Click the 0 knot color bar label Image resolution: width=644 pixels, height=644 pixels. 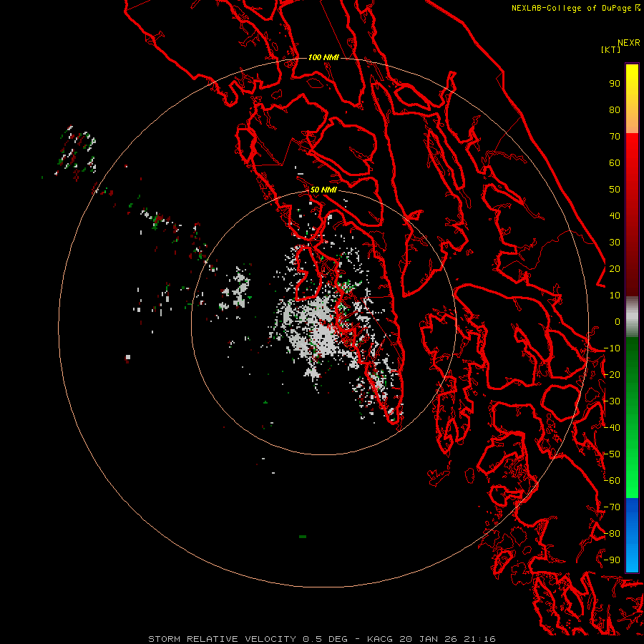click(618, 322)
